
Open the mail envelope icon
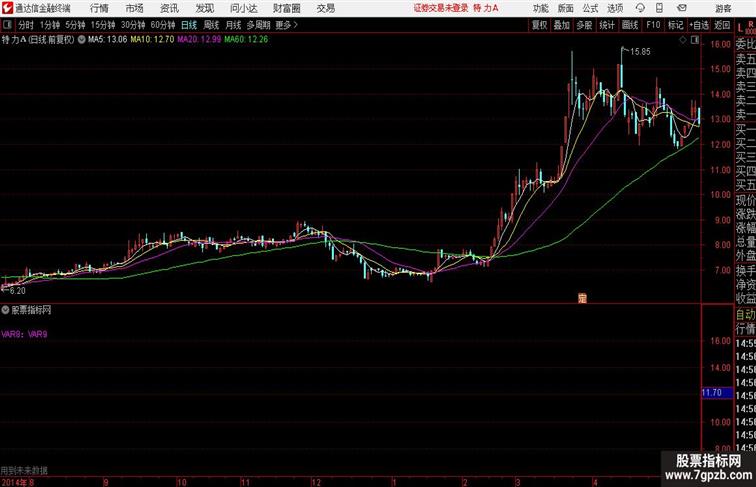pyautogui.click(x=682, y=8)
